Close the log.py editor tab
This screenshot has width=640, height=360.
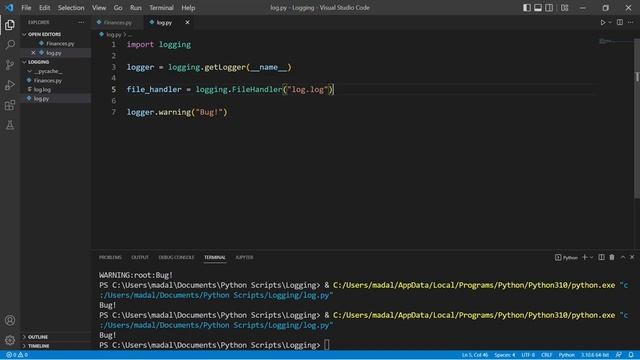[x=187, y=22]
